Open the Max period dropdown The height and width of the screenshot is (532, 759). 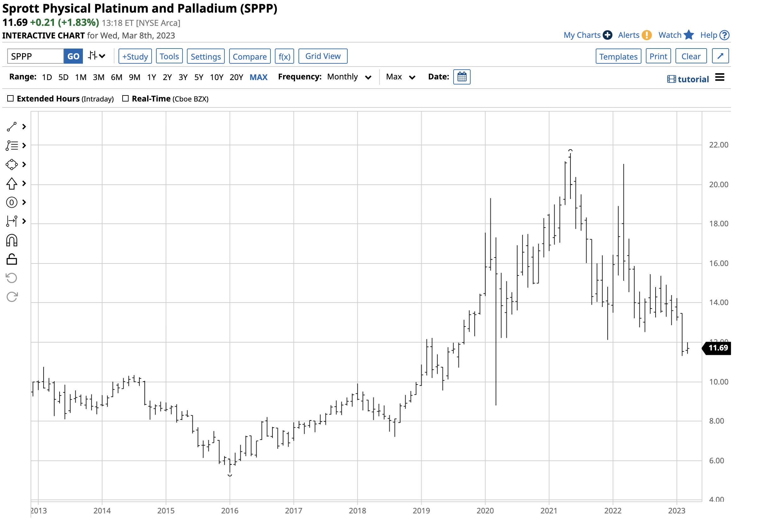pos(401,77)
